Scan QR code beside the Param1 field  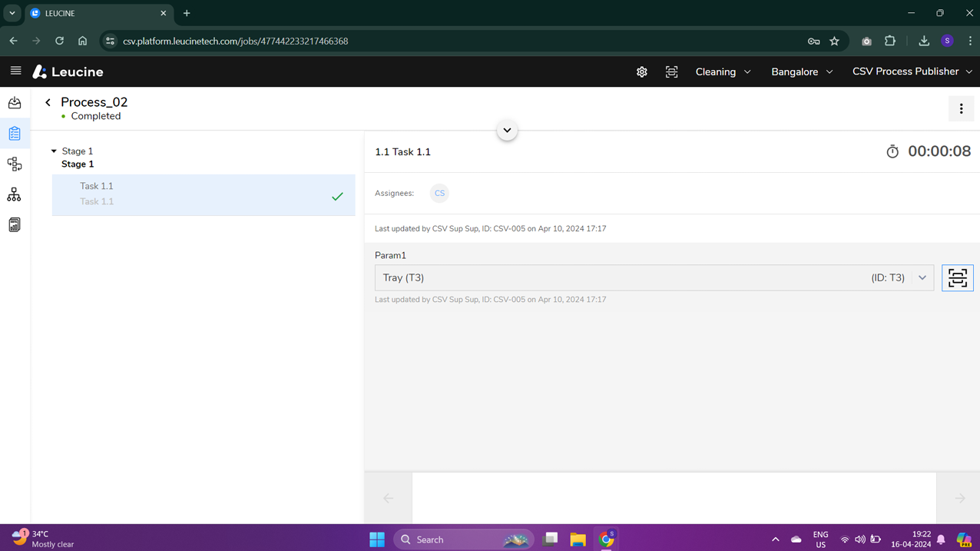point(957,277)
